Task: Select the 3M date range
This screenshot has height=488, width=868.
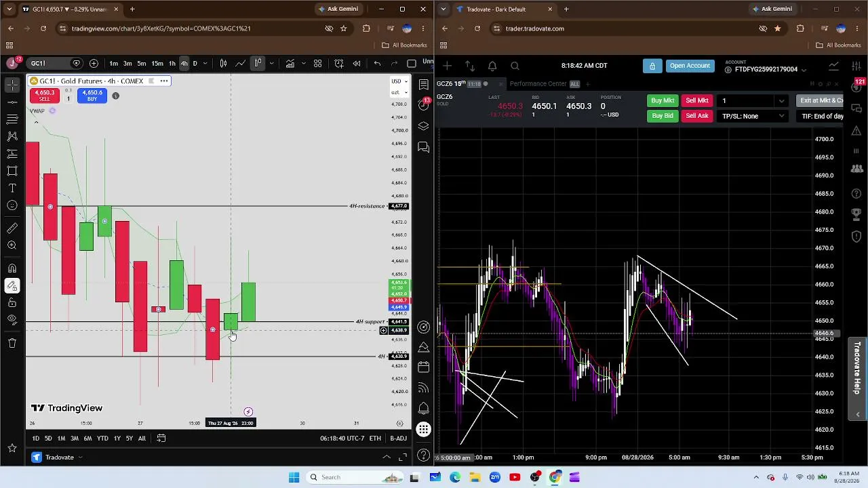Action: (x=75, y=439)
